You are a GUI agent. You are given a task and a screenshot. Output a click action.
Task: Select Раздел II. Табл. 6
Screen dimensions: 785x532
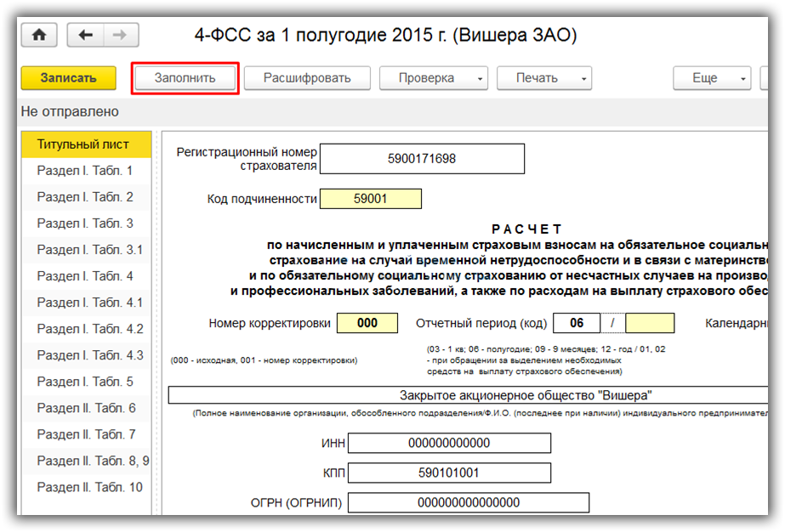click(x=86, y=408)
